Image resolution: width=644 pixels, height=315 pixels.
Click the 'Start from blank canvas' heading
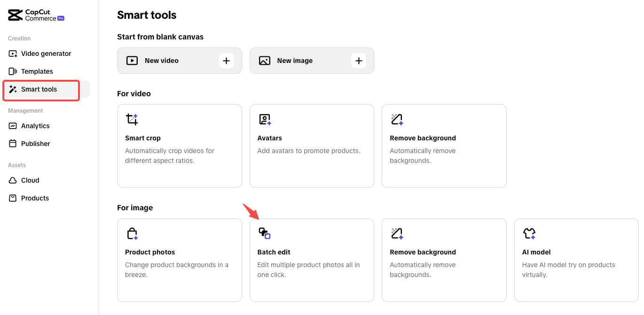coord(160,37)
